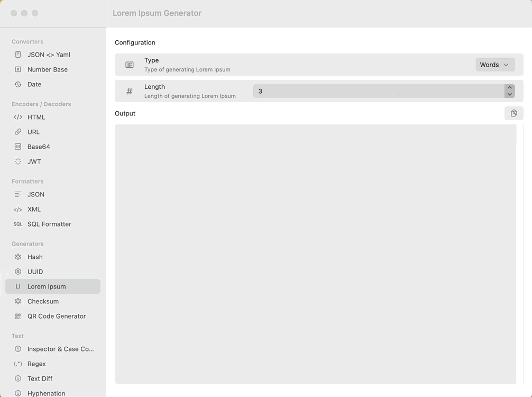Click the Encoders / Decoders section header

(41, 104)
